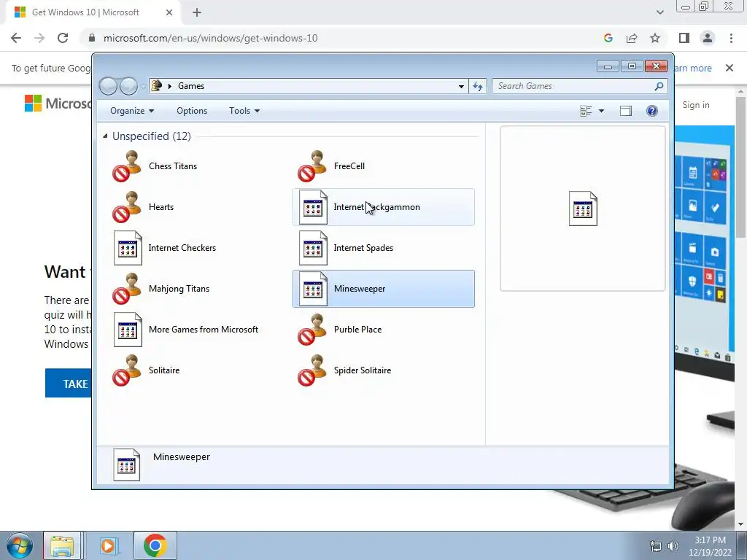Click the search magnifier in Games

(659, 86)
